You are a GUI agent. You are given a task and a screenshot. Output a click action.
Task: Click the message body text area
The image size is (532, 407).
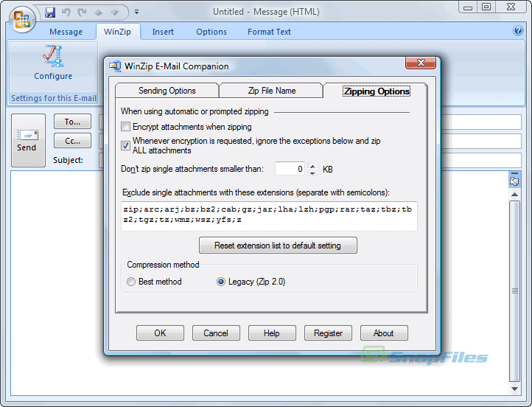point(260,283)
